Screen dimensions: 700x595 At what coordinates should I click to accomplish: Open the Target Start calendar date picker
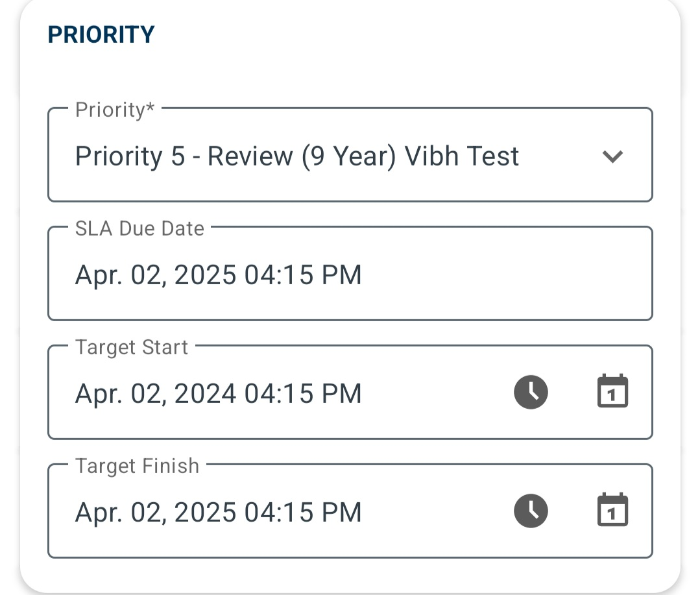(612, 391)
